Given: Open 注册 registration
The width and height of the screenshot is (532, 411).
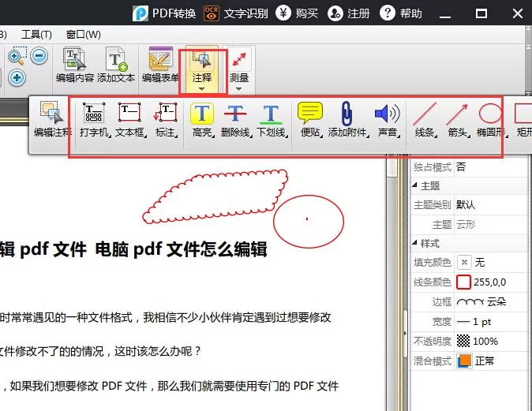Looking at the screenshot, I should (348, 13).
